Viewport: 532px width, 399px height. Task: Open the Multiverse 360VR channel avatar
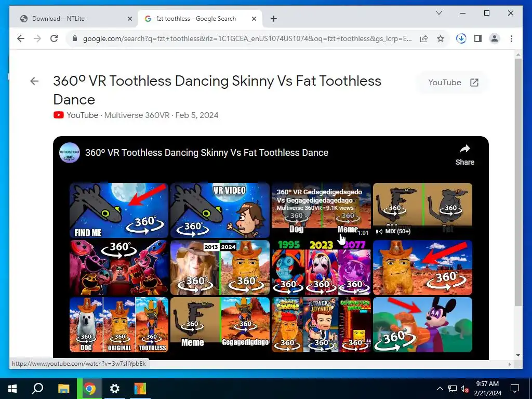click(x=70, y=153)
